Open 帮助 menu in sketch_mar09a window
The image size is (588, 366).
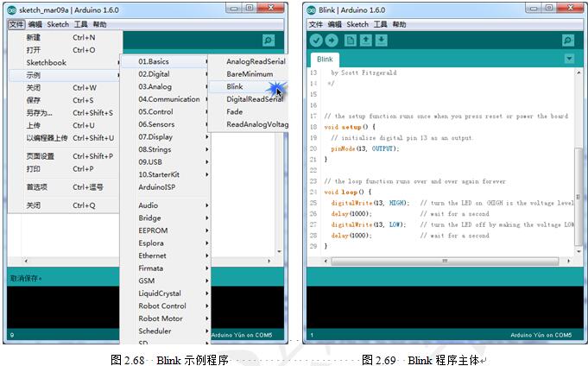point(100,24)
